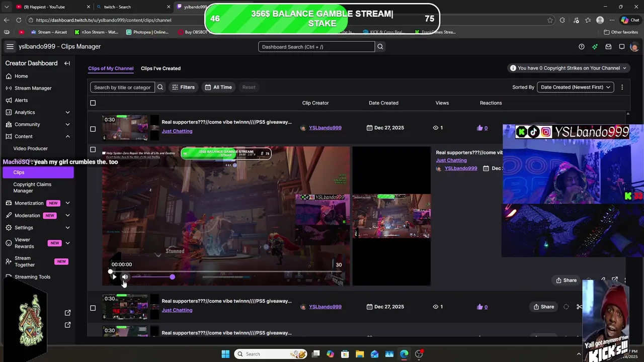Screen dimensions: 644x362
Task: Open second external link icon in sidebar
Action: [68, 325]
